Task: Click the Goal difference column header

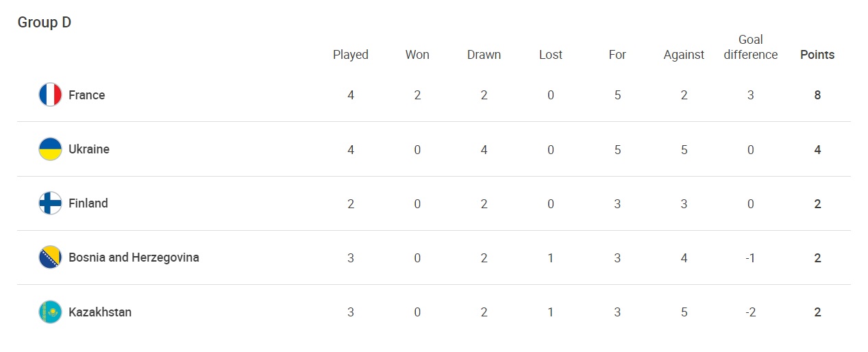Action: pyautogui.click(x=751, y=47)
